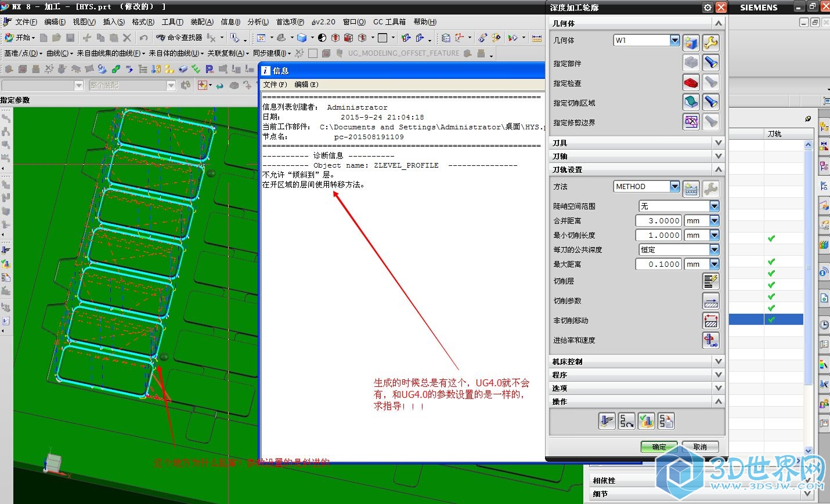
Task: Click the edit geometry wrench icon
Action: (711, 42)
